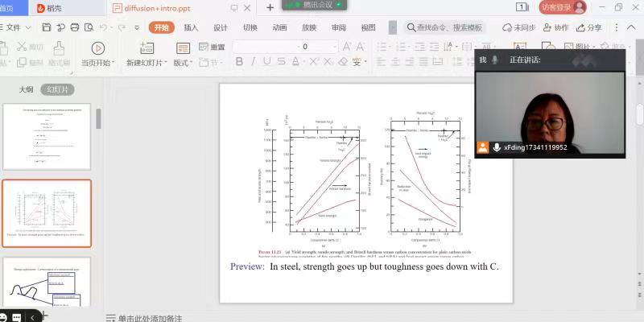The width and height of the screenshot is (644, 322).
Task: Open the three-dot more options menu
Action: [x=616, y=27]
